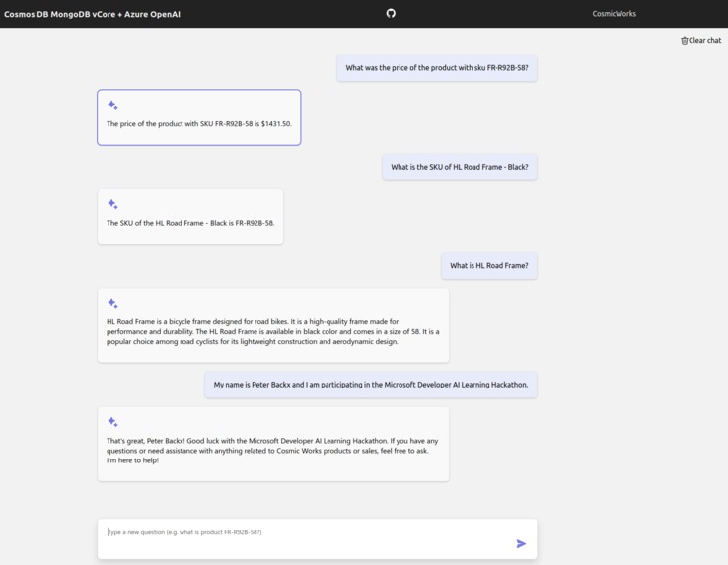Screen dimensions: 728x565
Task: Open the GitHub icon in the header
Action: [391, 13]
